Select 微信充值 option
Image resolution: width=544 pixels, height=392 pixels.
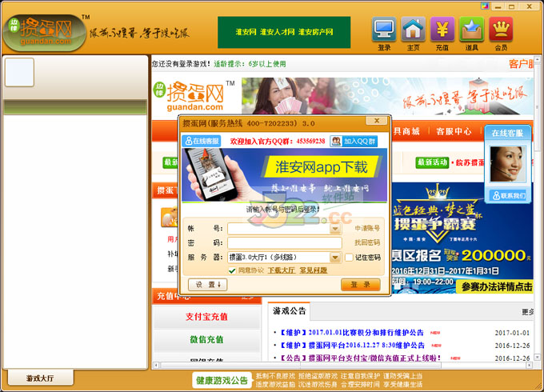pyautogui.click(x=206, y=340)
